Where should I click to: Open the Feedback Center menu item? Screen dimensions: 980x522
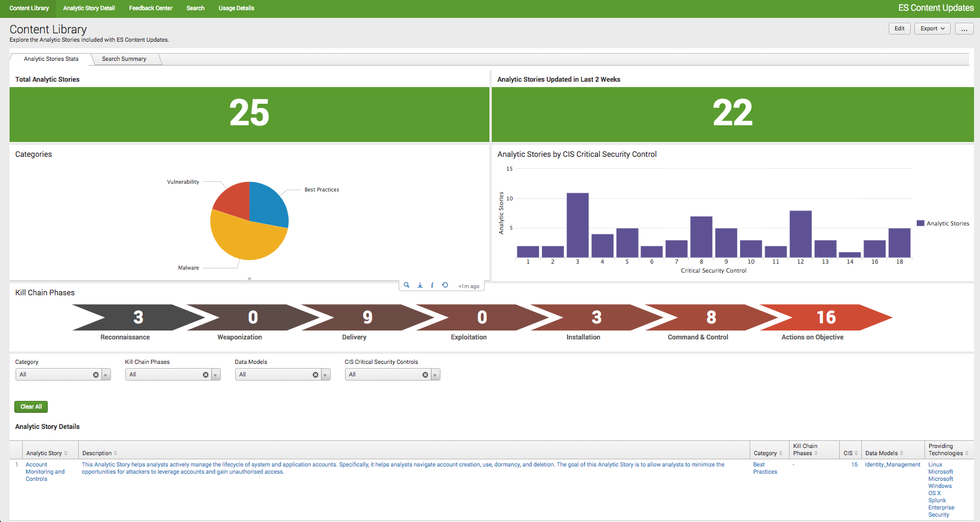click(x=150, y=8)
